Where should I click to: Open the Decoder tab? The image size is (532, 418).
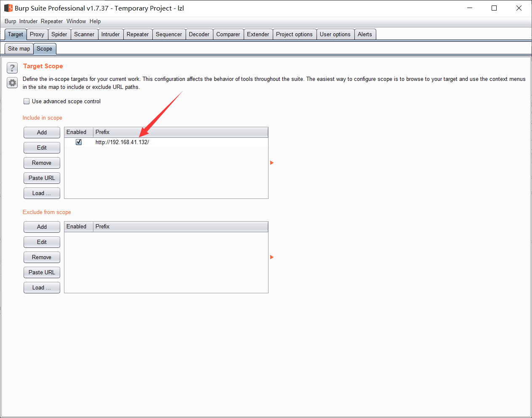click(x=199, y=34)
